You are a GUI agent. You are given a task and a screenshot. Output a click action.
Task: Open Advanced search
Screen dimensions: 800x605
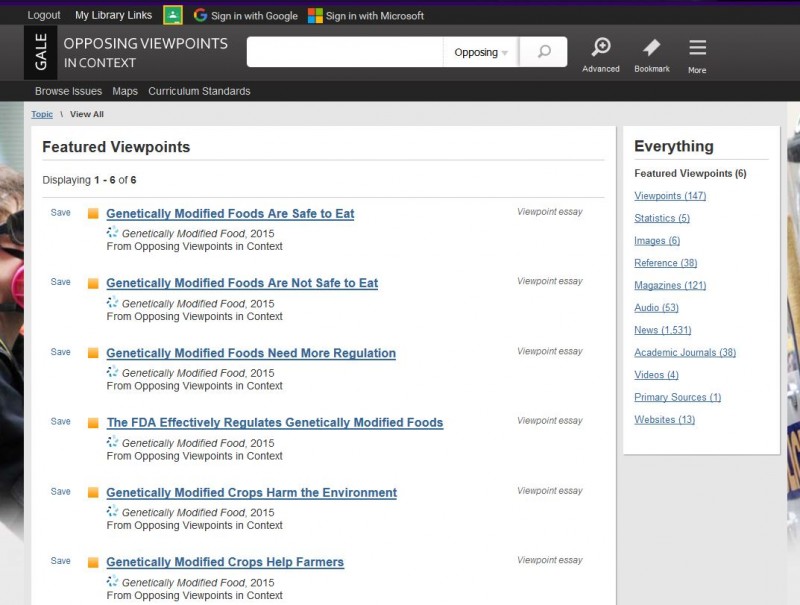[x=601, y=55]
